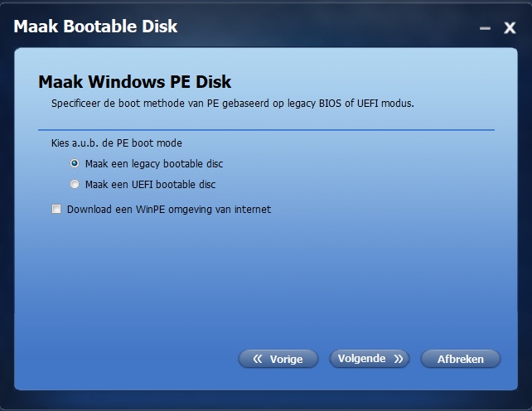This screenshot has width=532, height=411.
Task: Click the 'Download een WinPE omgeving van internet' text
Action: tap(169, 210)
